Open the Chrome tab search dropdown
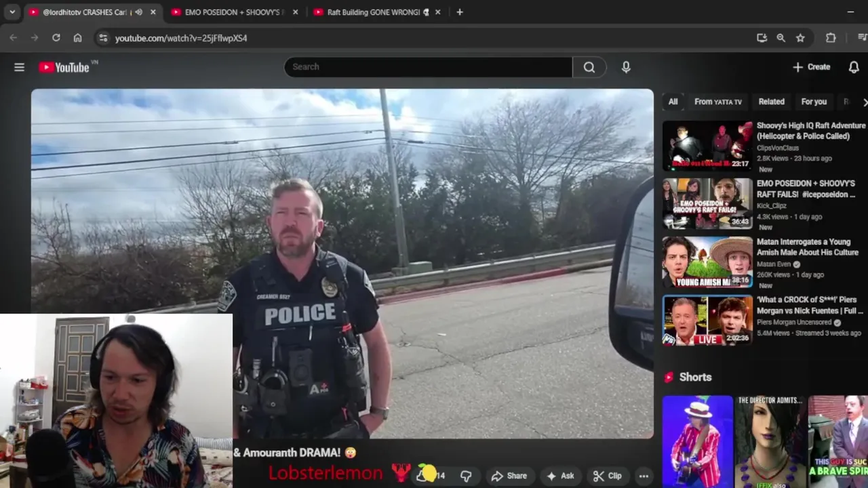The image size is (868, 488). (12, 12)
